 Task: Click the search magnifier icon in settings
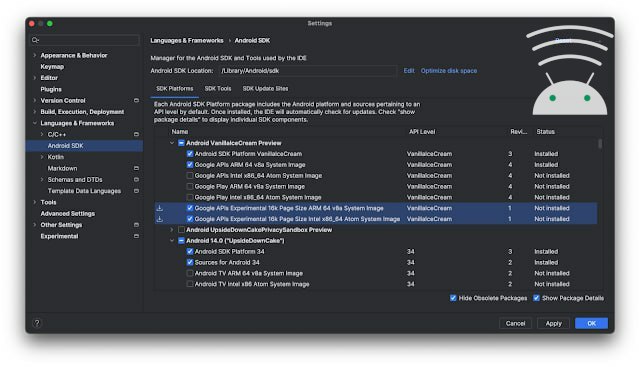pos(35,40)
